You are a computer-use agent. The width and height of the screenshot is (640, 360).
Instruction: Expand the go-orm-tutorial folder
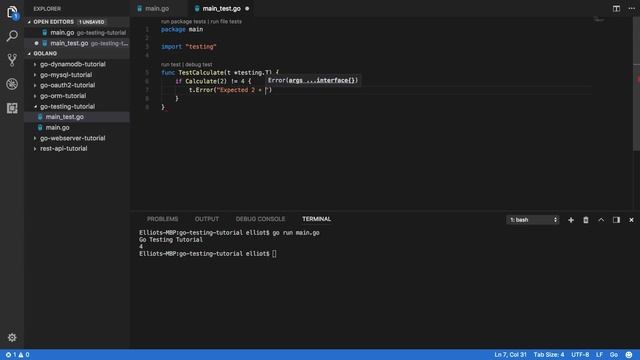(63, 96)
